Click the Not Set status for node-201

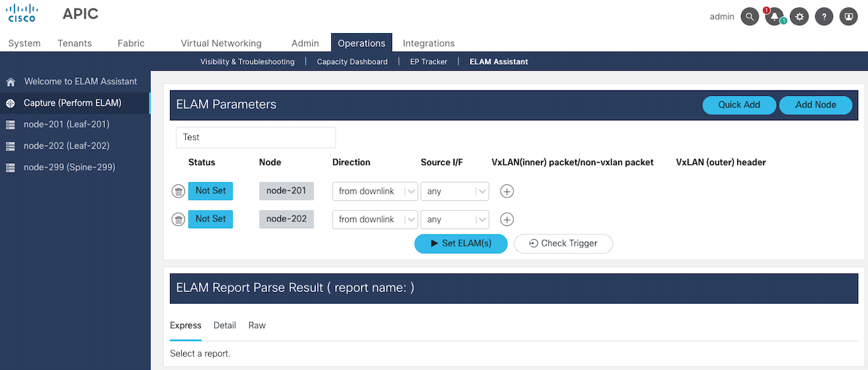(210, 190)
